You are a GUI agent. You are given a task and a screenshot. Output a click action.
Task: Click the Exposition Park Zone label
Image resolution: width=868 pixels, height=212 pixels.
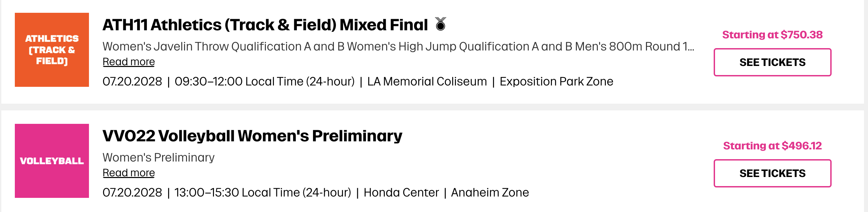click(x=556, y=81)
